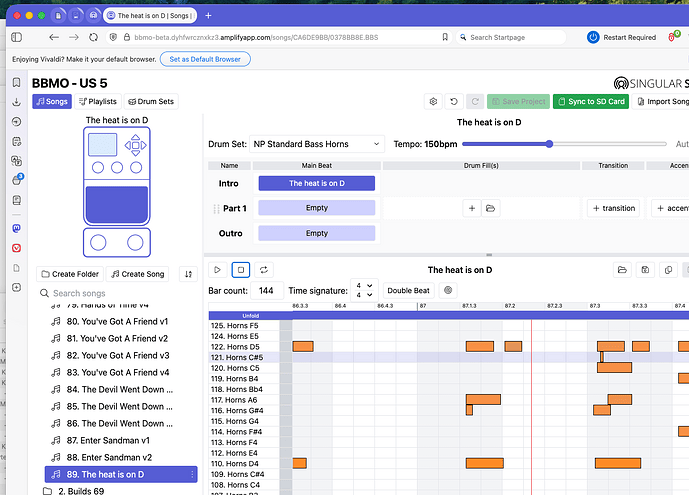Add a drum fill with plus icon

(471, 208)
